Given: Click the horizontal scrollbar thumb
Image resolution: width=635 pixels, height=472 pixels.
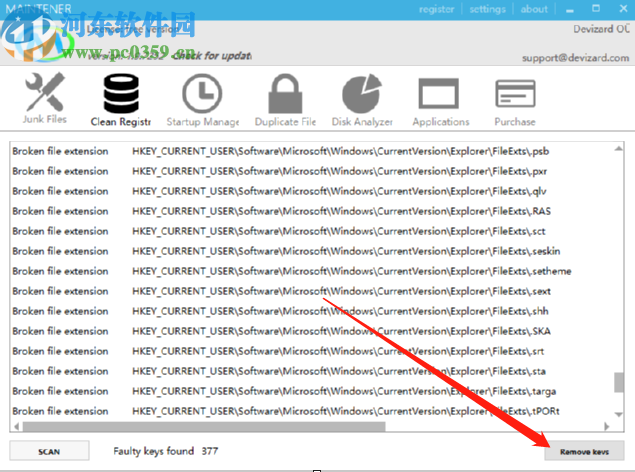Looking at the screenshot, I should point(204,426).
